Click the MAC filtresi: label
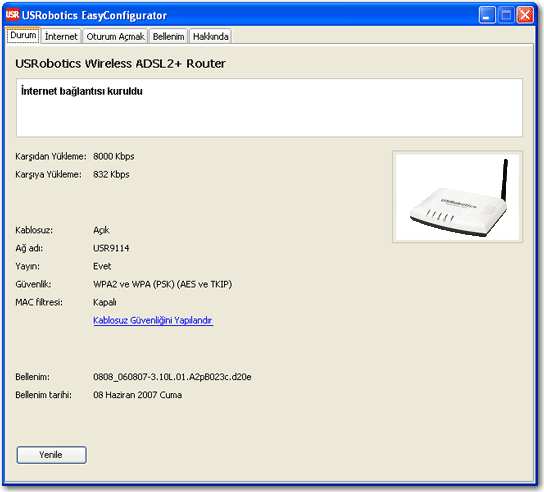Image resolution: width=544 pixels, height=492 pixels. [39, 302]
